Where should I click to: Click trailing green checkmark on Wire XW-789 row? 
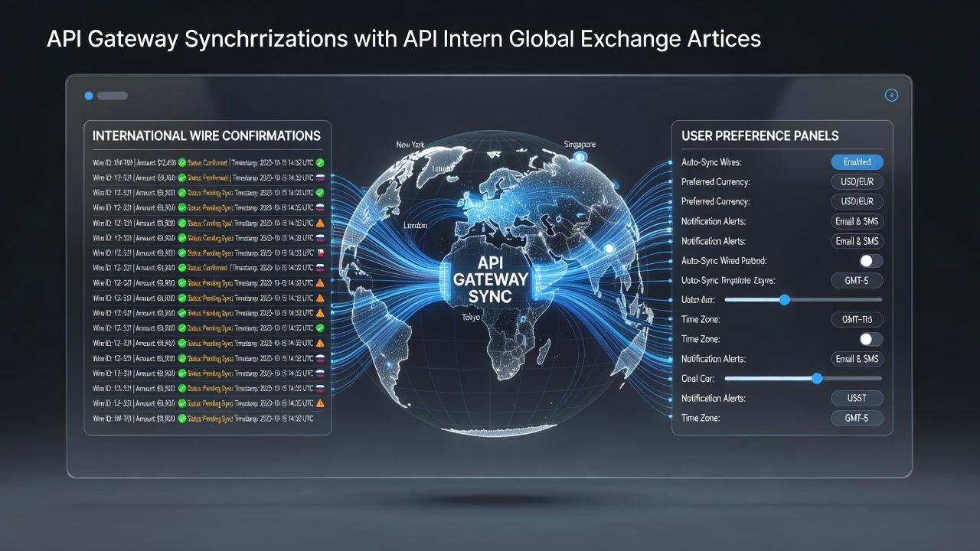[320, 163]
